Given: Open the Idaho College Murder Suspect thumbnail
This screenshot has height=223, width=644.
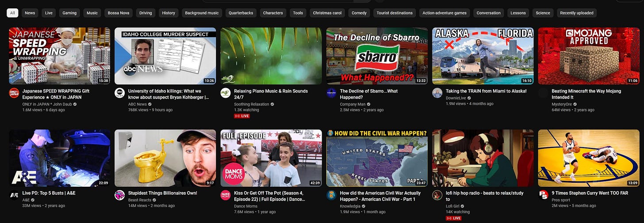Looking at the screenshot, I should tap(165, 56).
